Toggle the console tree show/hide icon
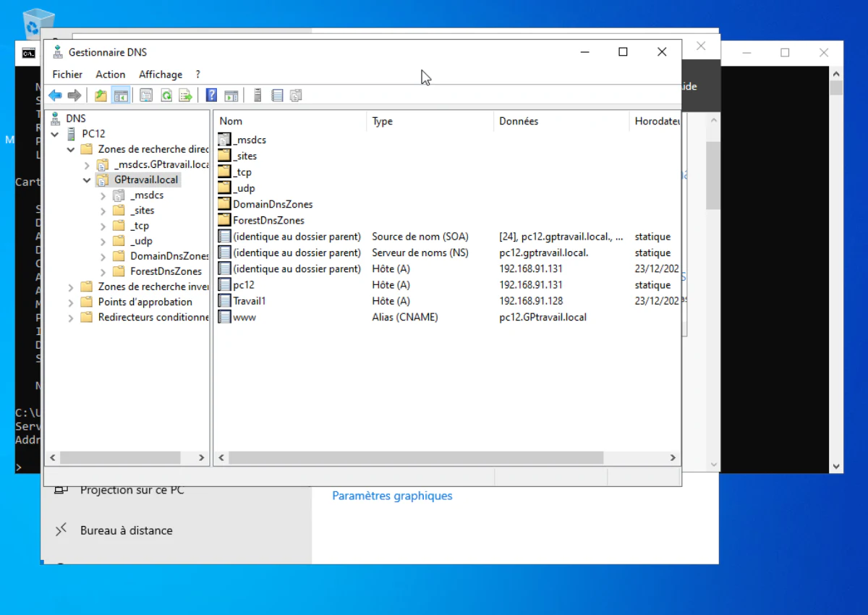The height and width of the screenshot is (615, 868). tap(120, 96)
